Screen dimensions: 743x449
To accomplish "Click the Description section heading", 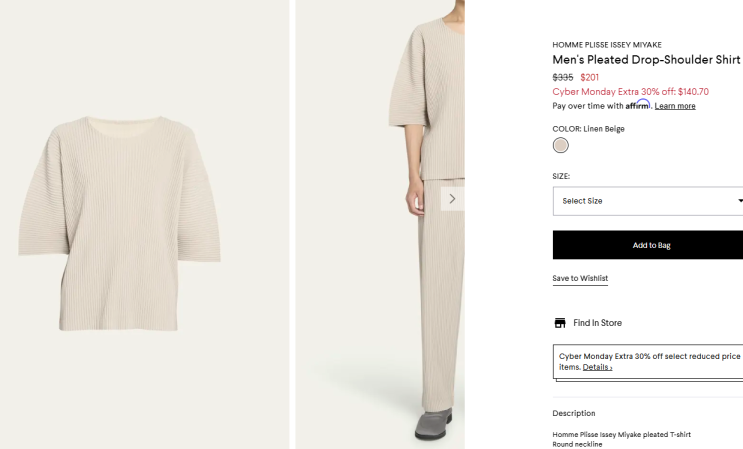I will 574,413.
